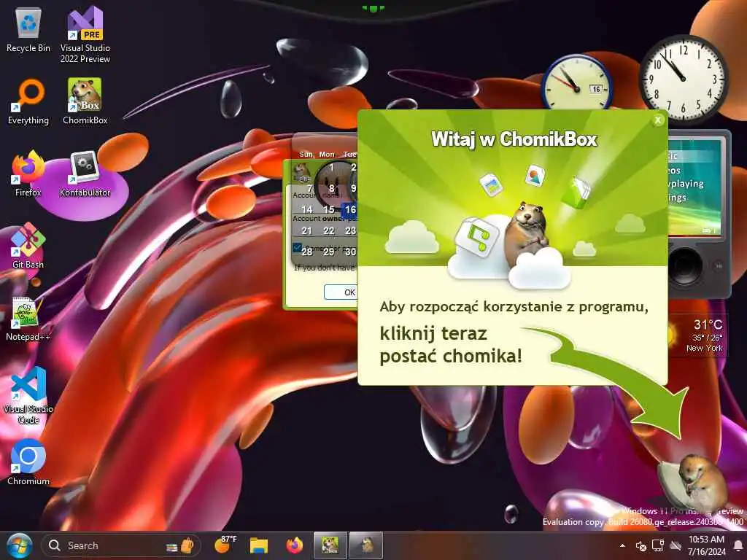Launch Git Bash from the desktop
Image resolution: width=747 pixels, height=560 pixels.
(28, 246)
